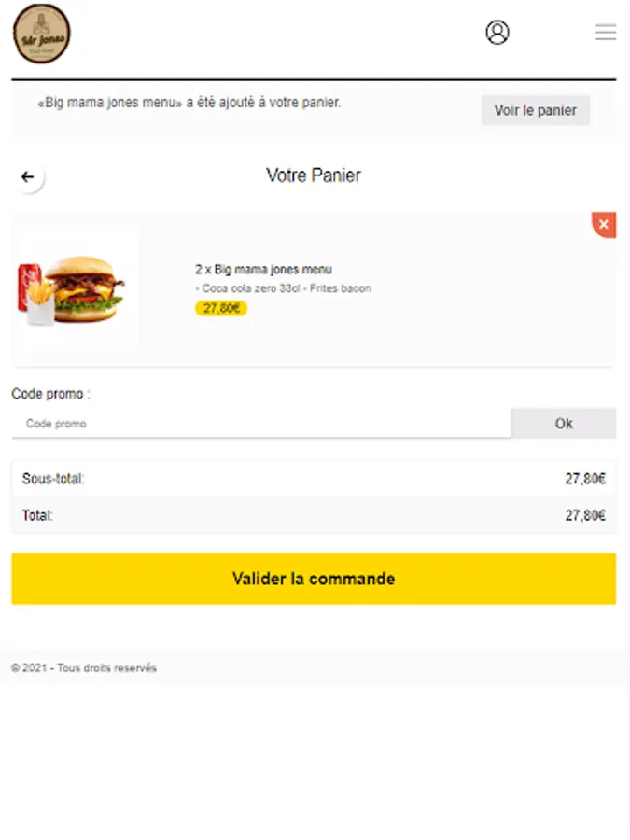Focus the Code promo input field
This screenshot has height=840, width=630.
point(261,424)
